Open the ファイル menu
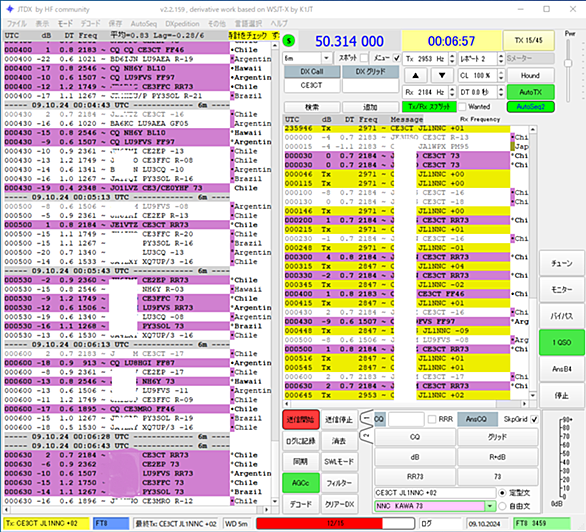This screenshot has width=586, height=532. coord(17,24)
